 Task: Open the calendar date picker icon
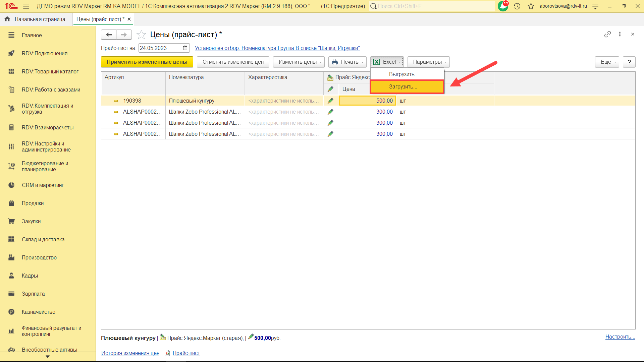(x=185, y=48)
